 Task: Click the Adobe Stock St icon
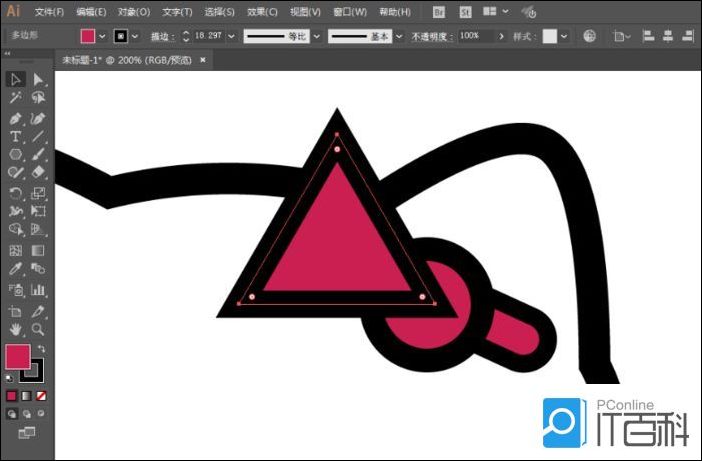[466, 12]
